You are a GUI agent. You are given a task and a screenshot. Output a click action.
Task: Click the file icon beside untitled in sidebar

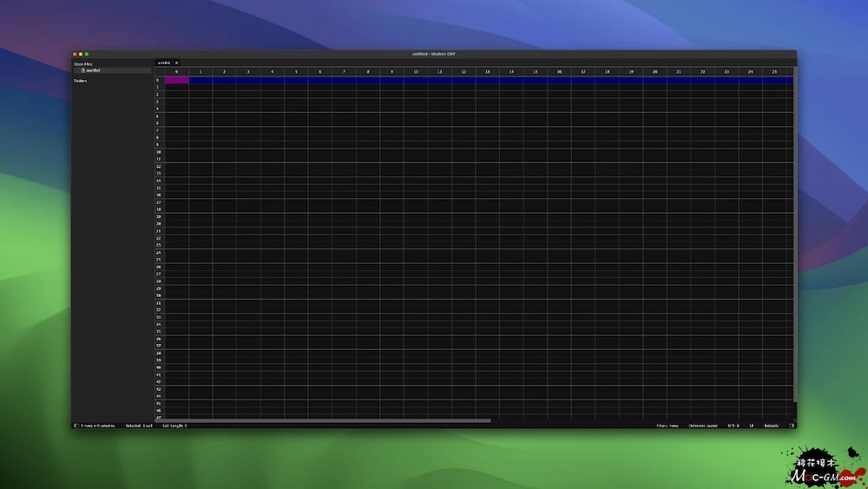click(83, 70)
